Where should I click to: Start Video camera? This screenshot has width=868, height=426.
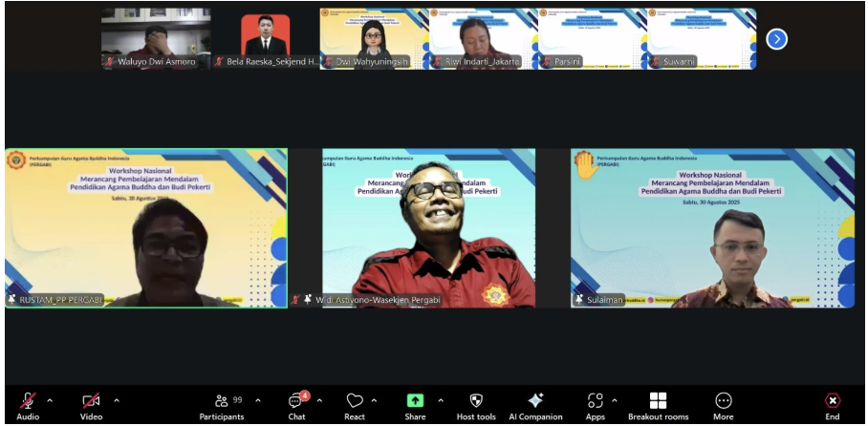click(91, 402)
